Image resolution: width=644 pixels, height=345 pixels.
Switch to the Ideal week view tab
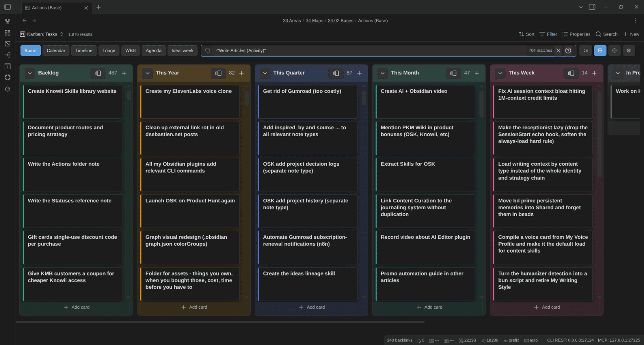click(x=182, y=50)
